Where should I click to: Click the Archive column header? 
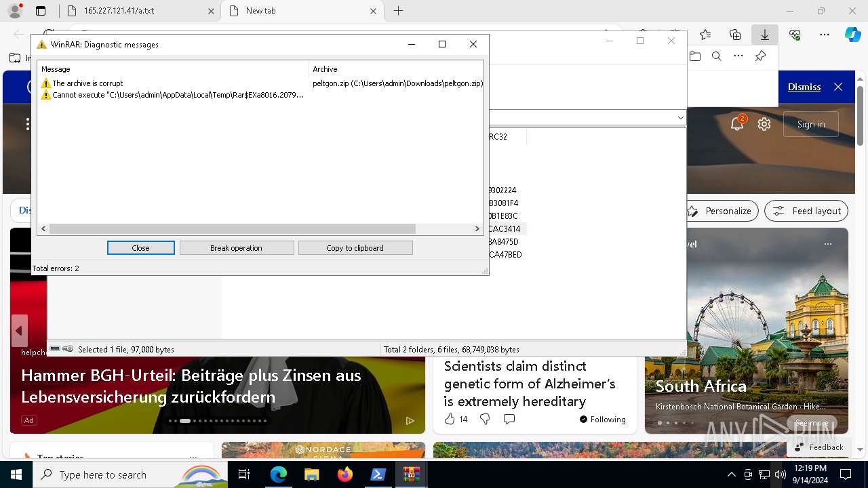(x=395, y=69)
